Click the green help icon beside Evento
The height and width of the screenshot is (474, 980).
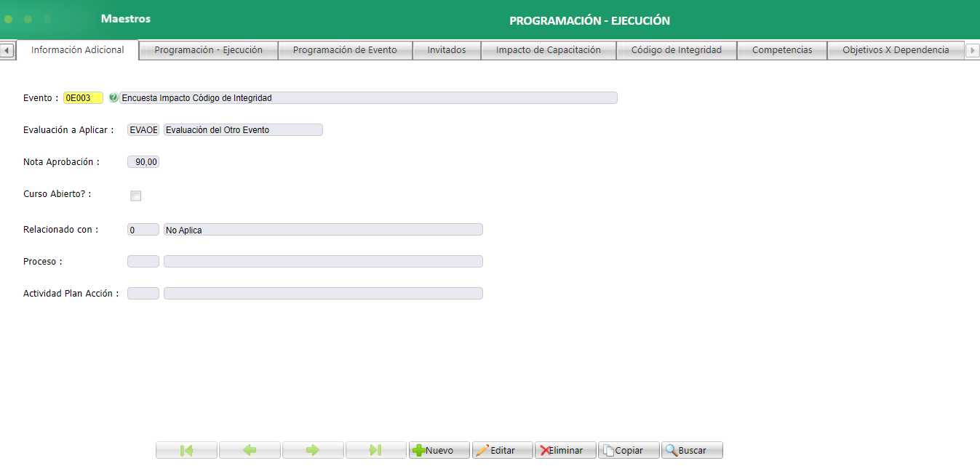113,97
